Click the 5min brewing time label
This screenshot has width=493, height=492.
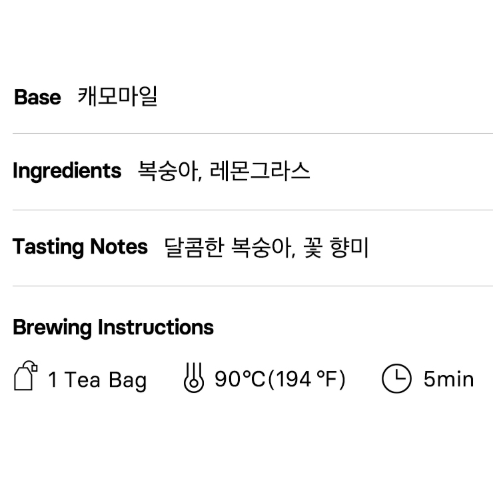(x=449, y=379)
